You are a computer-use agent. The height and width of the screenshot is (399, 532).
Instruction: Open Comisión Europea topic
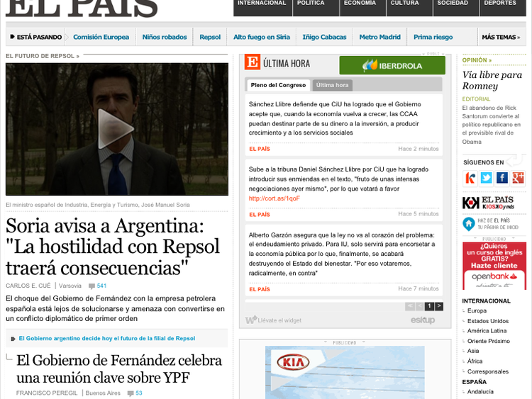101,37
